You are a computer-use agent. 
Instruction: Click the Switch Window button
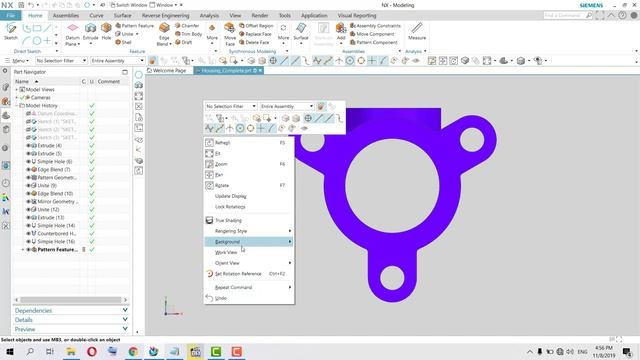coord(128,5)
